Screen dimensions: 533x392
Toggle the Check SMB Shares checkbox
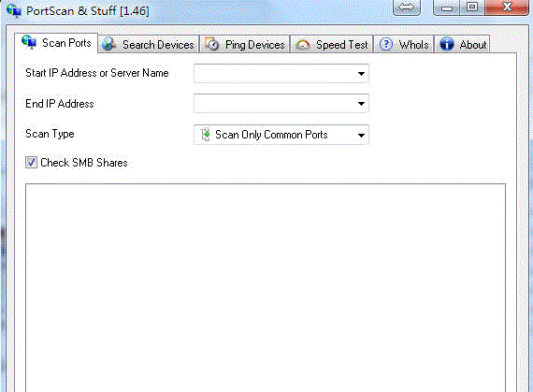click(x=31, y=163)
